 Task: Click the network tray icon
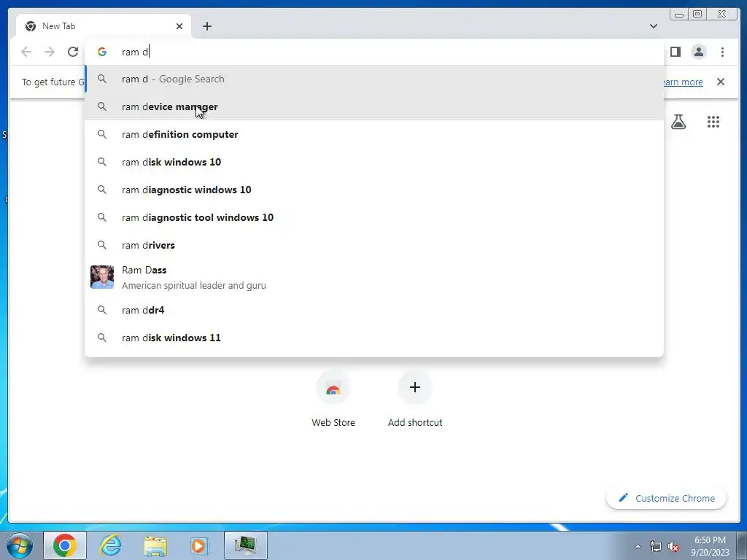656,547
